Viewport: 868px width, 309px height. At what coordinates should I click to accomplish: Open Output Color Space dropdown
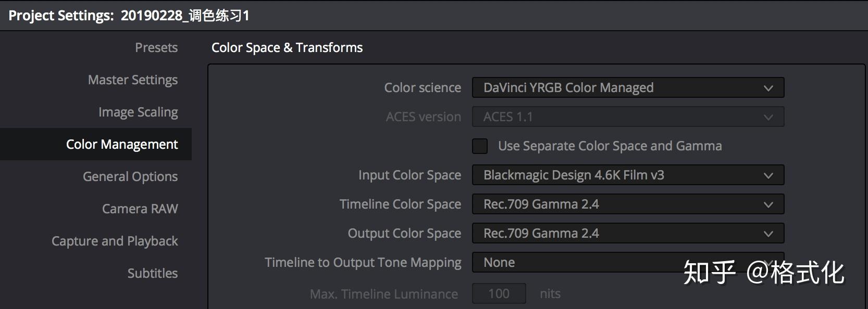627,234
